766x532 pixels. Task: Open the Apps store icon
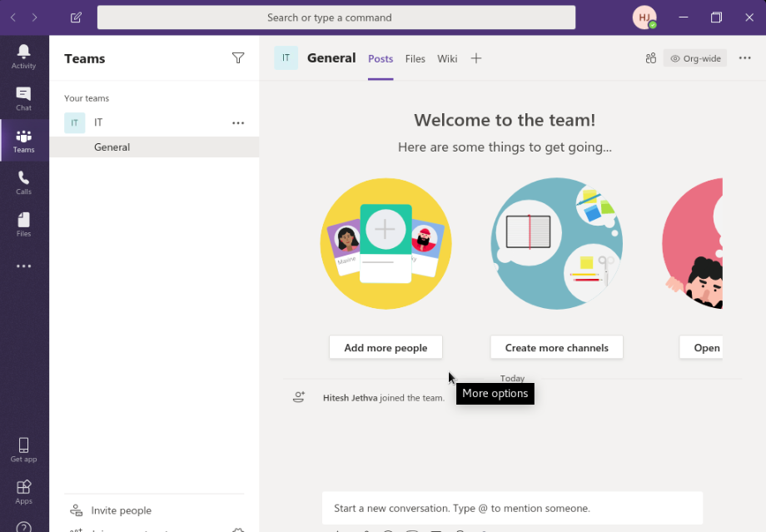click(x=23, y=492)
